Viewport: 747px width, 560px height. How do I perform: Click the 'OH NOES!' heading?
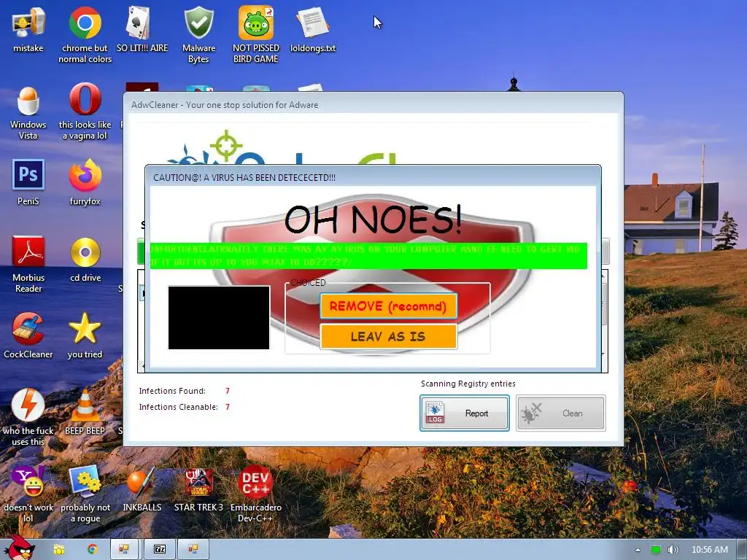click(x=373, y=219)
